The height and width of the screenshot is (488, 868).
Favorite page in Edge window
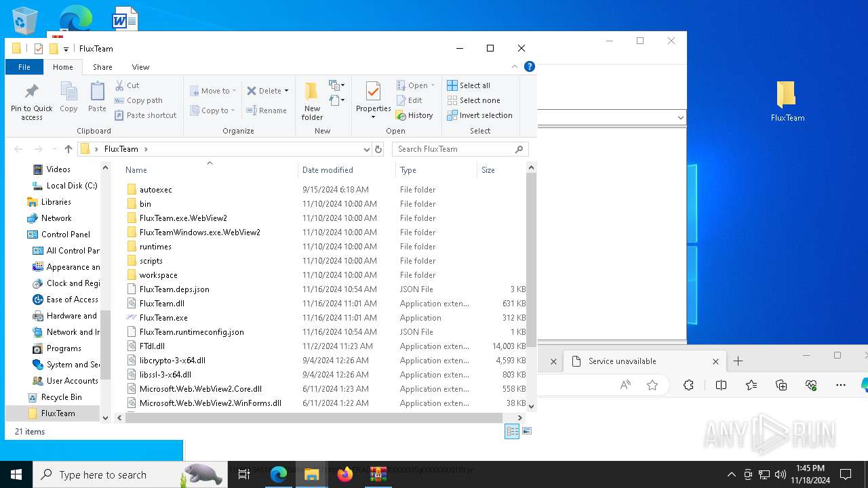click(652, 385)
